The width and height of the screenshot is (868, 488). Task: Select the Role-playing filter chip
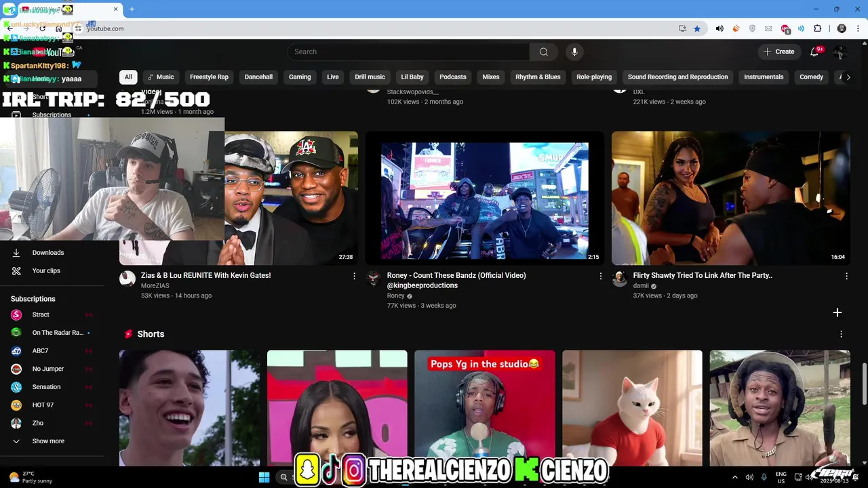[594, 77]
